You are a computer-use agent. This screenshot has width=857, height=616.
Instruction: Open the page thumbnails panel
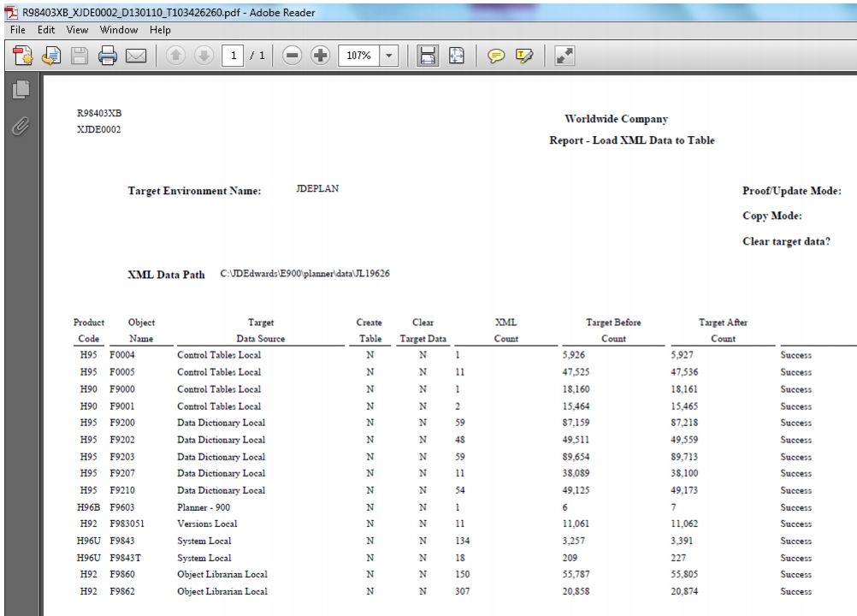pos(21,90)
